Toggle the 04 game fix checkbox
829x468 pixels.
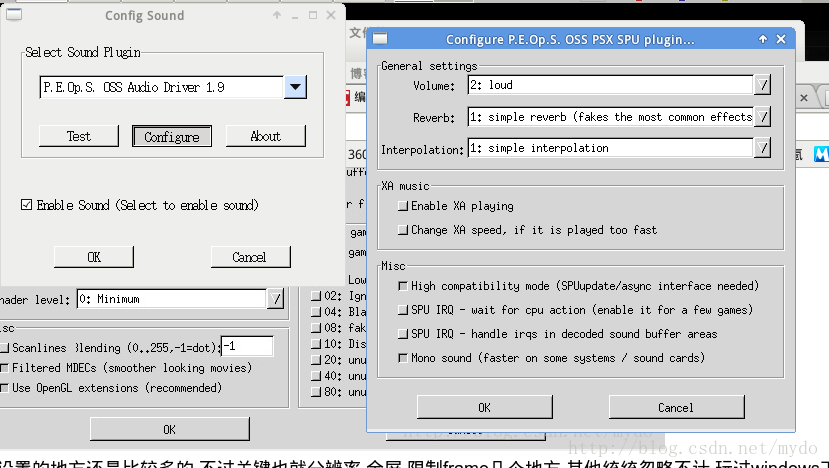316,311
